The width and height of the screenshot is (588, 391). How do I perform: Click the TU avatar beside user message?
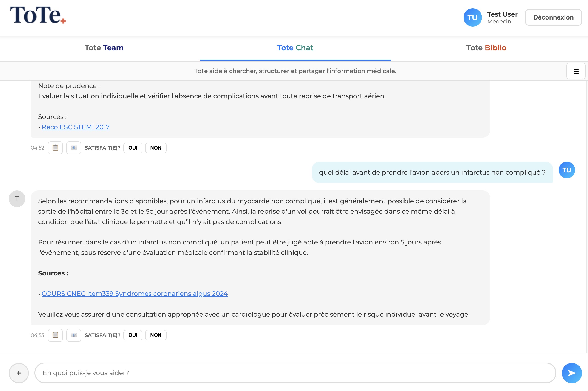(567, 170)
